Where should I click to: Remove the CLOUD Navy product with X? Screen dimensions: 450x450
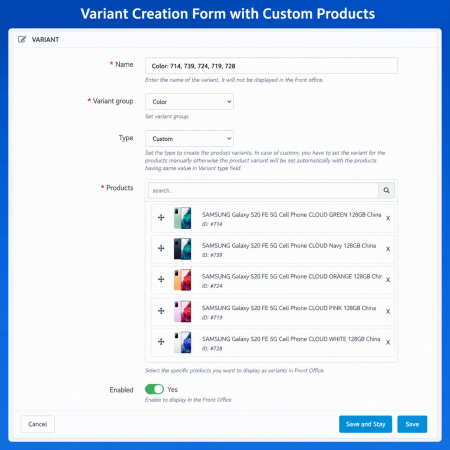point(388,249)
